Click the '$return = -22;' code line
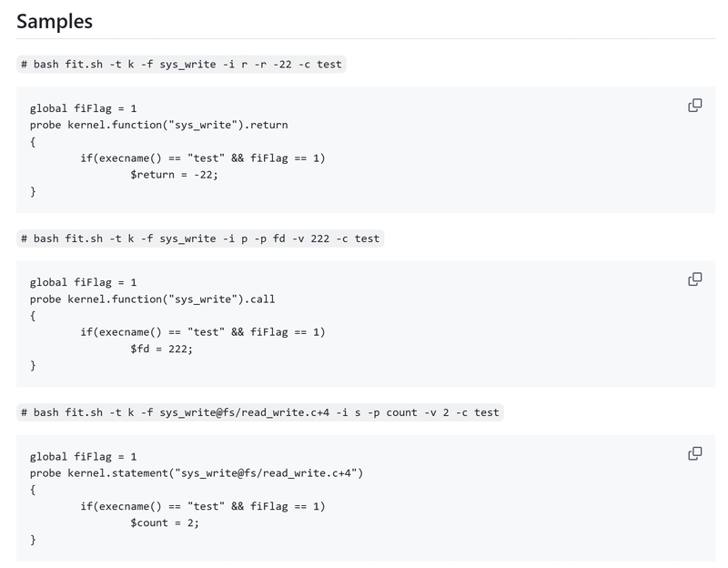This screenshot has width=728, height=568. (174, 175)
